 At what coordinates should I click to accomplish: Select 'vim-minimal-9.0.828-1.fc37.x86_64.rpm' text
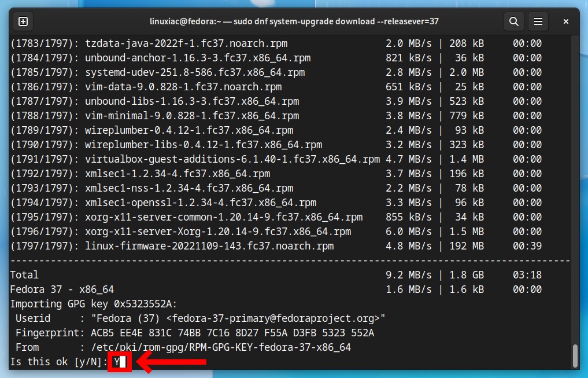[192, 116]
